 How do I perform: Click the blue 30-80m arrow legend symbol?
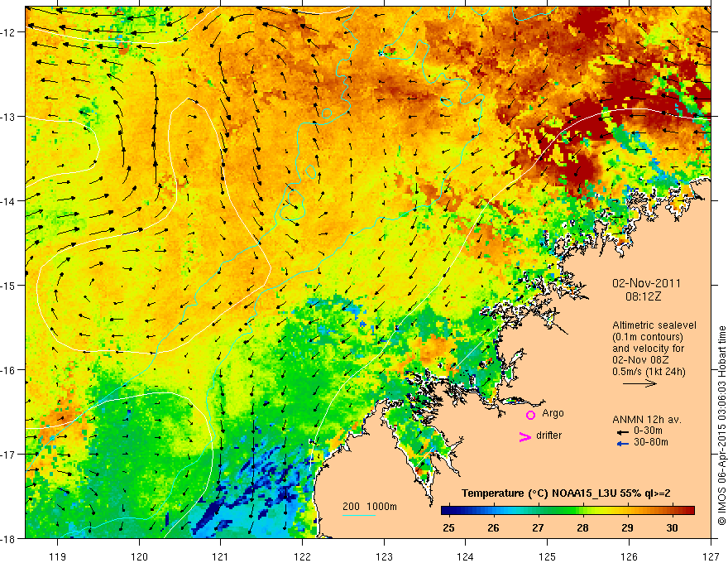[622, 444]
